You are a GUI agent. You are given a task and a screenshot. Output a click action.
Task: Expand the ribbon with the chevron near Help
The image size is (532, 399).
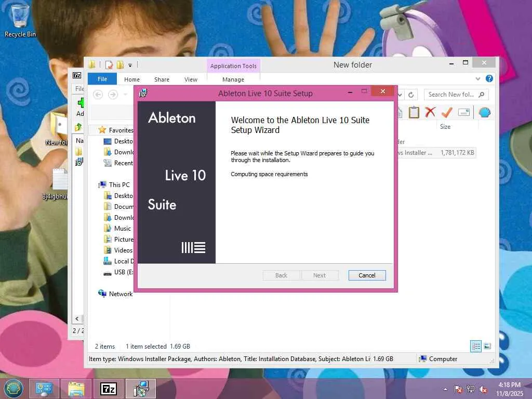point(478,79)
